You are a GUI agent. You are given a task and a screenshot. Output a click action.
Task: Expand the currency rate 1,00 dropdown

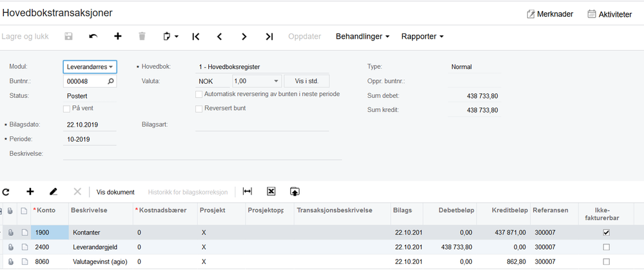(x=276, y=81)
